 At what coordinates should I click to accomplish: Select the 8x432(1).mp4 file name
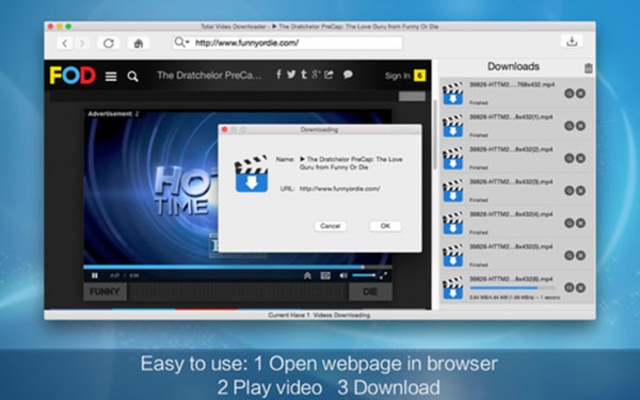click(511, 117)
